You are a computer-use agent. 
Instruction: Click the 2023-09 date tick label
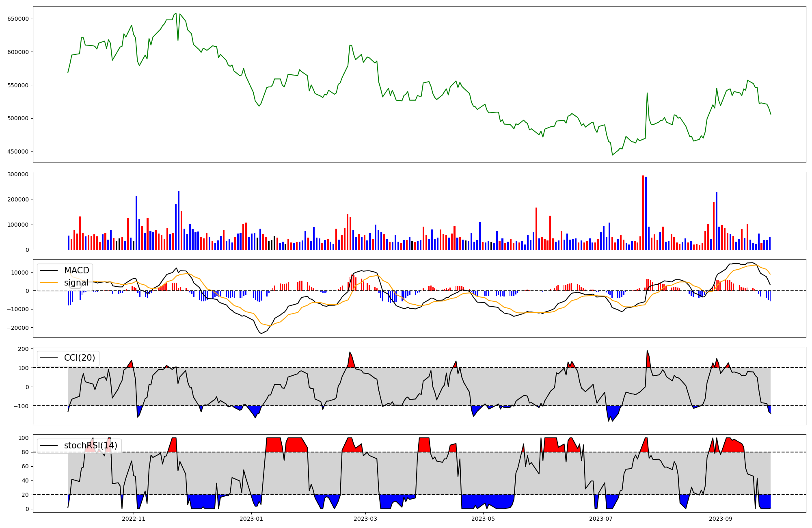click(x=721, y=519)
